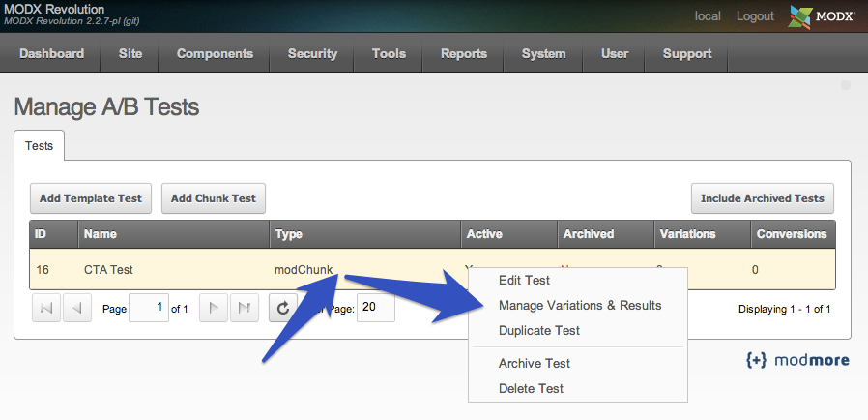Open the User menu

pyautogui.click(x=615, y=54)
